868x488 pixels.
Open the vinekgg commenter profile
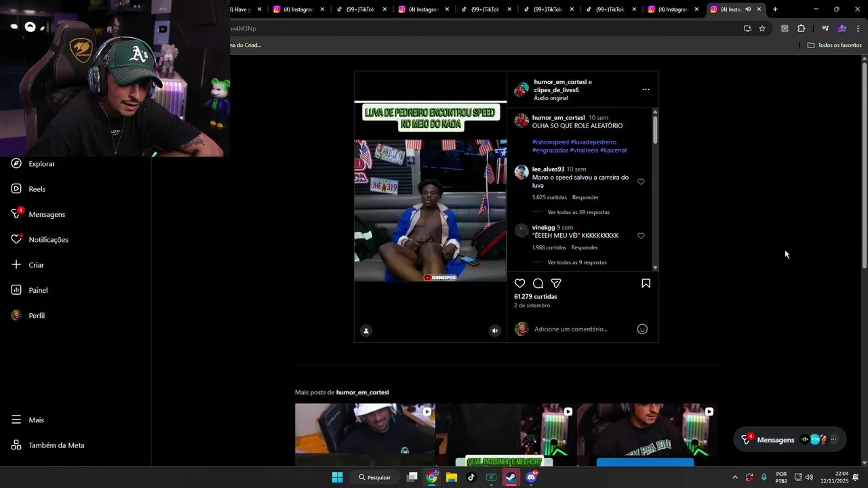point(543,228)
